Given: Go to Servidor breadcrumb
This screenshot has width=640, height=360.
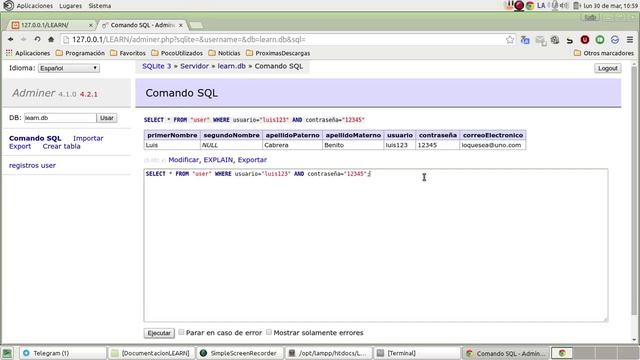Looking at the screenshot, I should (194, 66).
